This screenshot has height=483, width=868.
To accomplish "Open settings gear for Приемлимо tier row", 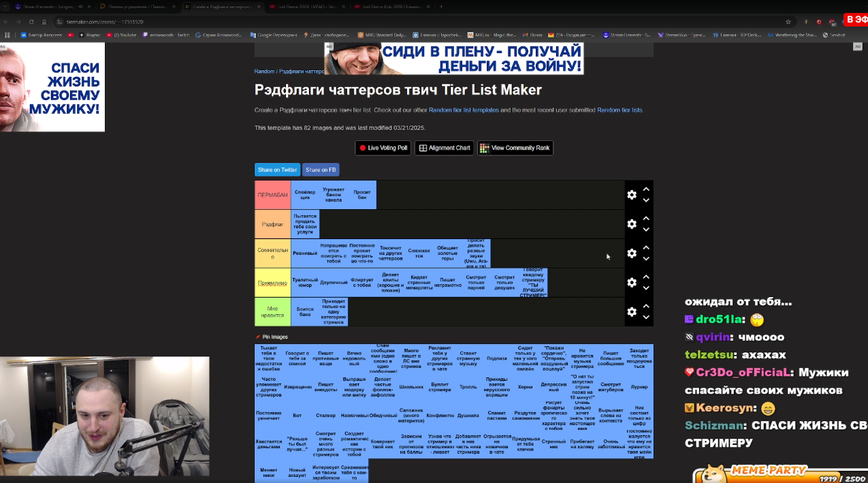I will pyautogui.click(x=632, y=282).
